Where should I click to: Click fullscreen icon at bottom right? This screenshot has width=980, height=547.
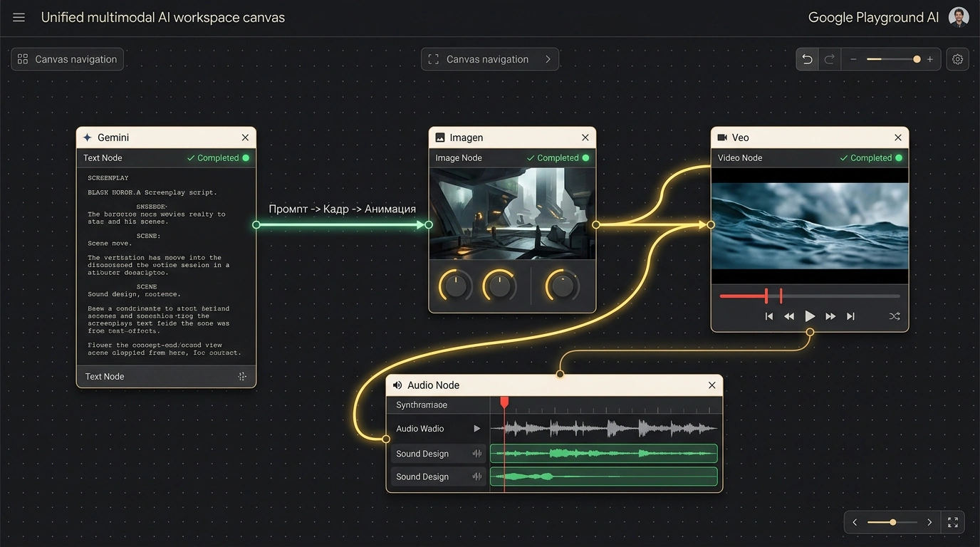[953, 522]
